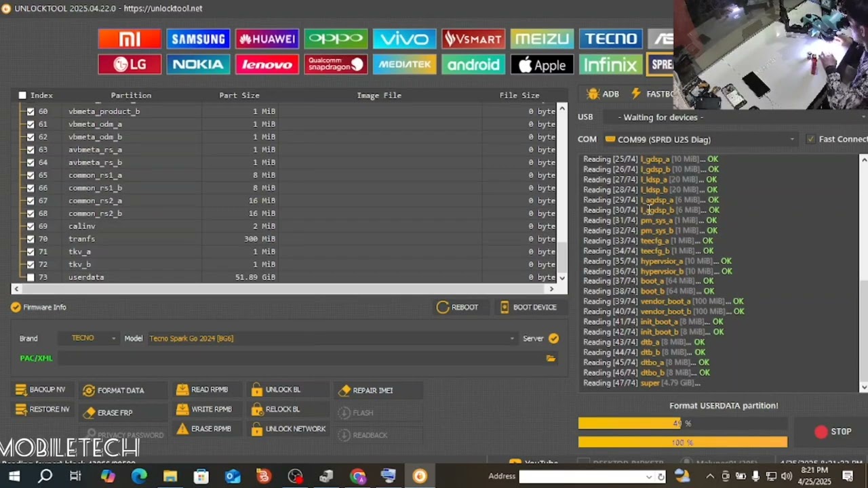The image size is (868, 488).
Task: Open Windows Start menu
Action: [14, 476]
